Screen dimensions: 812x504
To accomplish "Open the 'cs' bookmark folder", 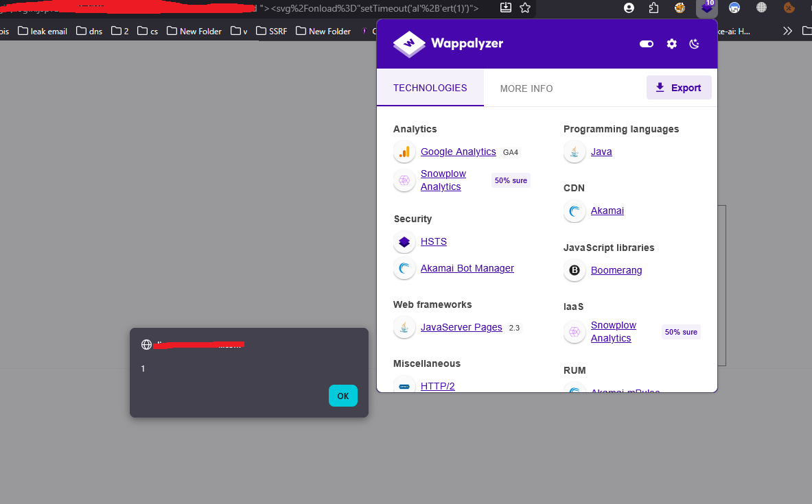I will 148,31.
